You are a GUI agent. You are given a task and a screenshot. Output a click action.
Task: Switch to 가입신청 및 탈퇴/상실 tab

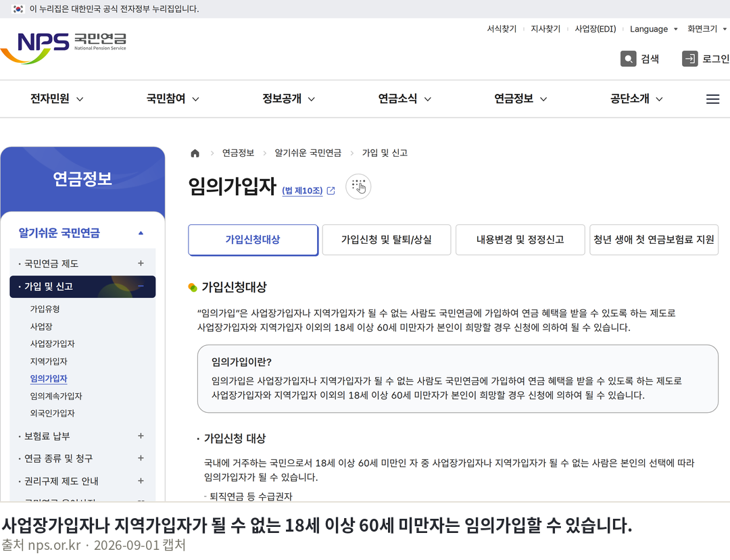[x=387, y=240]
